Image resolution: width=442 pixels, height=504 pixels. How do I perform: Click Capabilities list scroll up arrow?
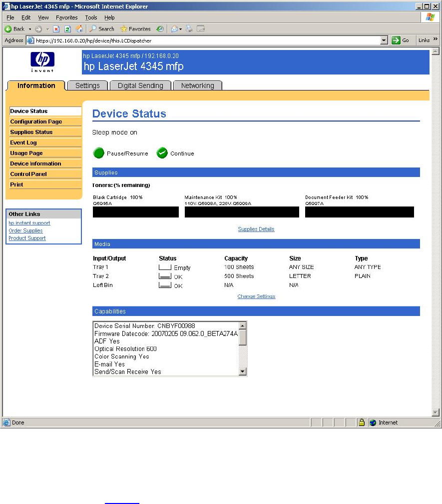coord(243,325)
